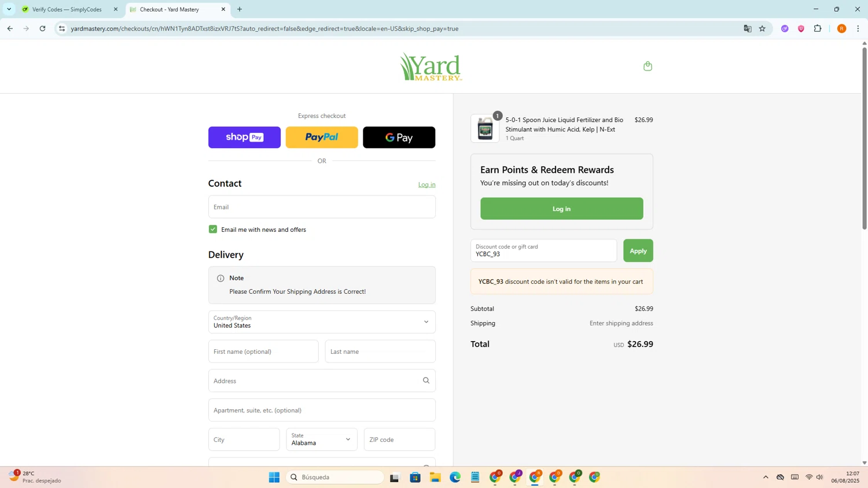Open Wi-Fi network settings in the tray
The image size is (868, 488).
tap(809, 477)
